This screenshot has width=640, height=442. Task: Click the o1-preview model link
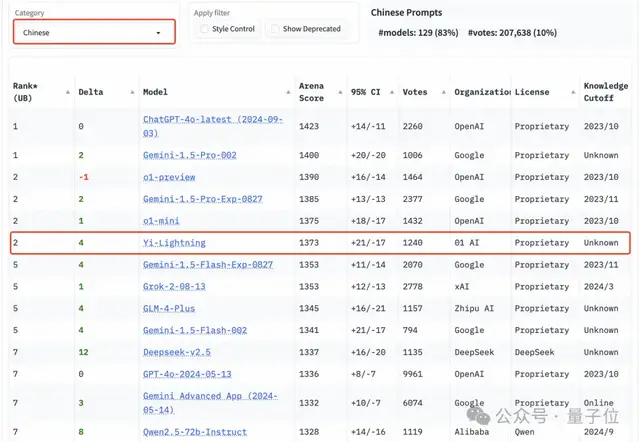(x=171, y=176)
